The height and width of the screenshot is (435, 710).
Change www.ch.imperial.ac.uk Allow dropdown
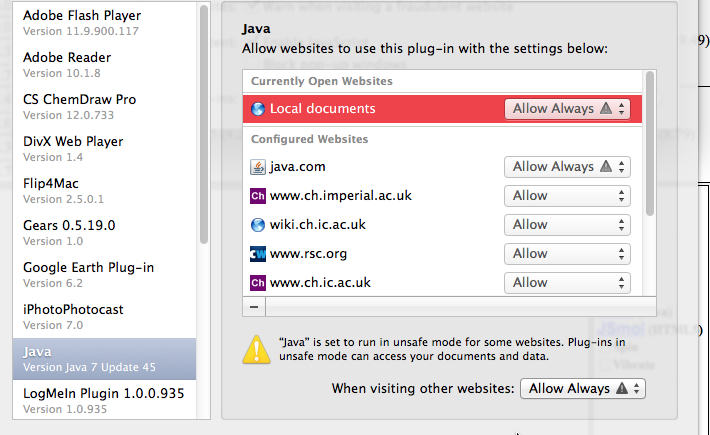[567, 196]
